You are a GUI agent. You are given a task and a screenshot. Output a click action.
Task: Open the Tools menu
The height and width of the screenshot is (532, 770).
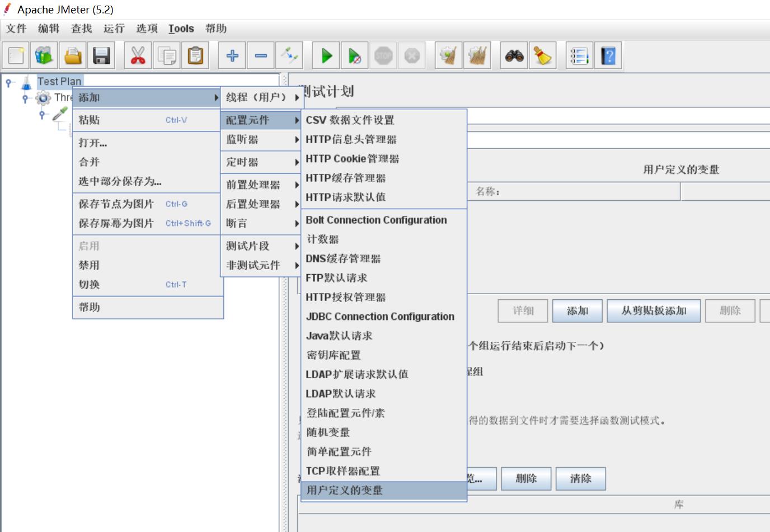coord(181,29)
